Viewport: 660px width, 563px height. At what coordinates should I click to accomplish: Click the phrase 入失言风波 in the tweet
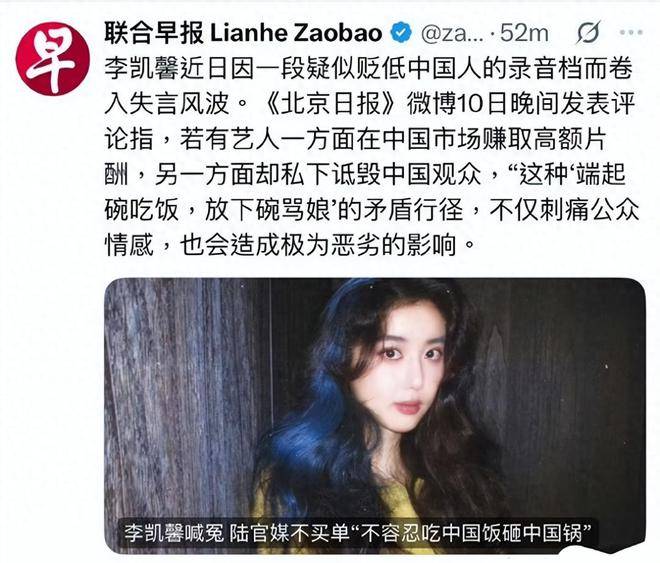167,104
